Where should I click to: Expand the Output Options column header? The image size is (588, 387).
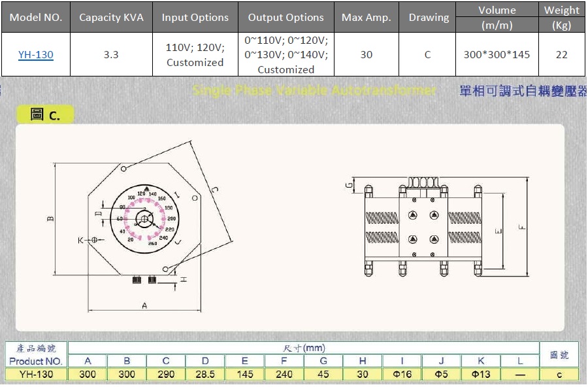click(x=285, y=17)
